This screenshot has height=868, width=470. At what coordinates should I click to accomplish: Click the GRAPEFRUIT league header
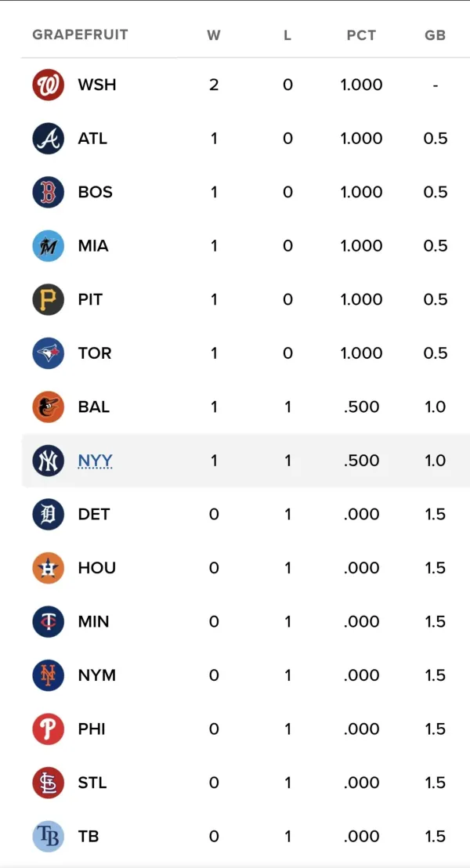tap(80, 35)
